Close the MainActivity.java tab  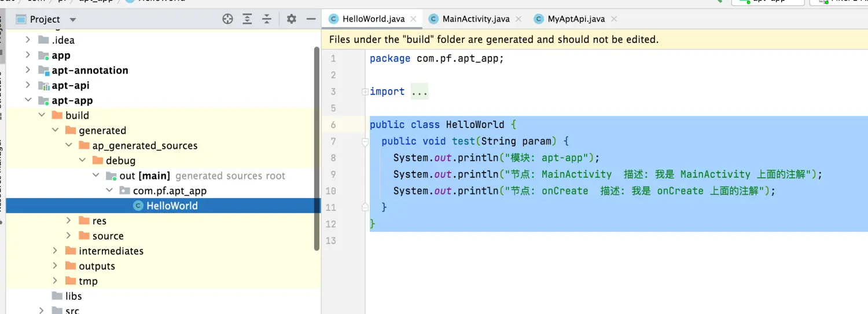tap(518, 19)
